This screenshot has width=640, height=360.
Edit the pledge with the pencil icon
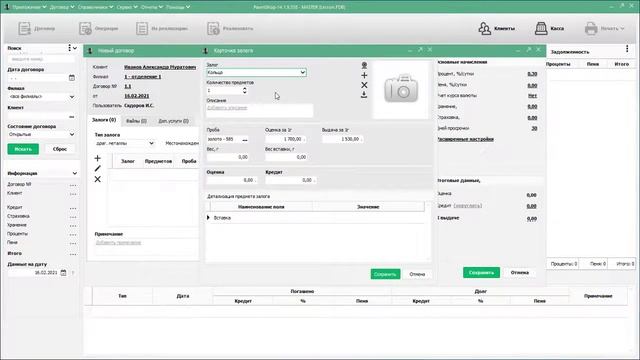(97, 168)
